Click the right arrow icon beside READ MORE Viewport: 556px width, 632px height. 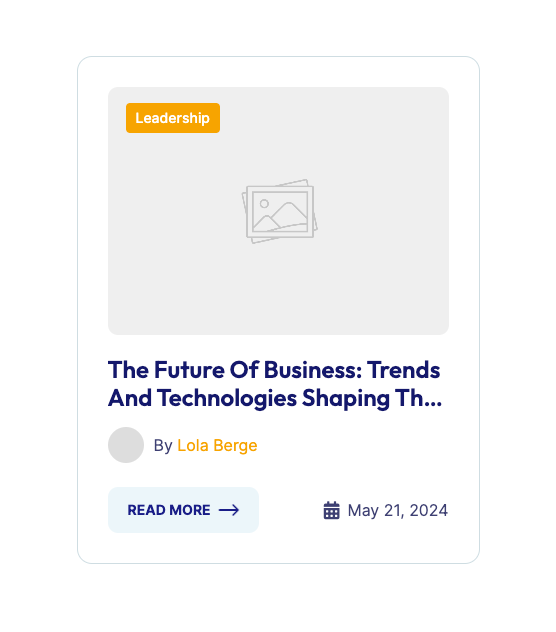229,510
